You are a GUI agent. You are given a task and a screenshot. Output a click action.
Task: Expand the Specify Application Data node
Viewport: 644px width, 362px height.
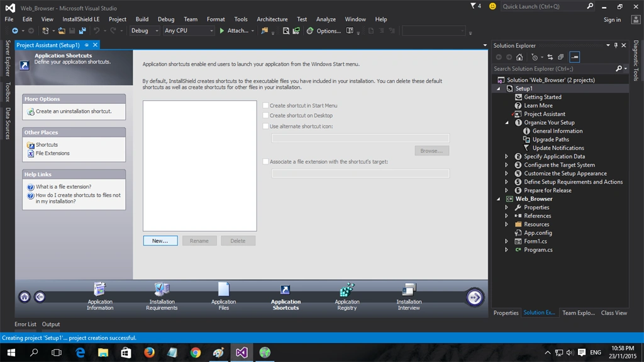tap(506, 156)
